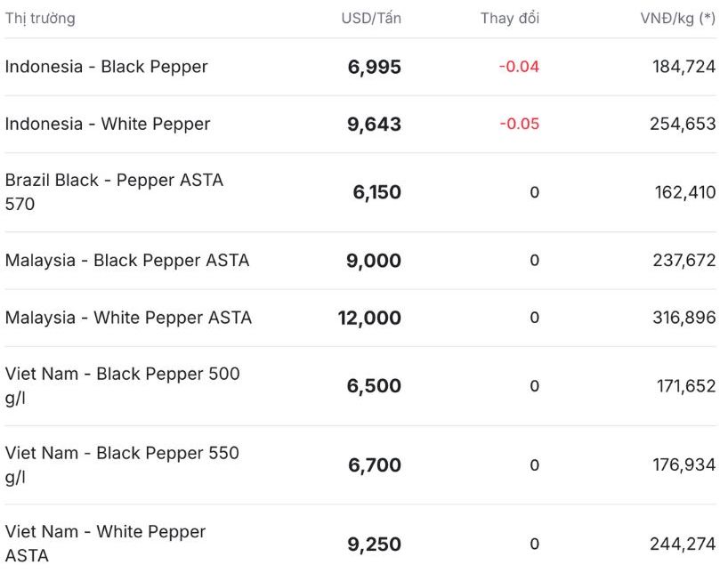Select the 184,724 VNĐ/kg value
Image resolution: width=728 pixels, height=581 pixels.
684,67
